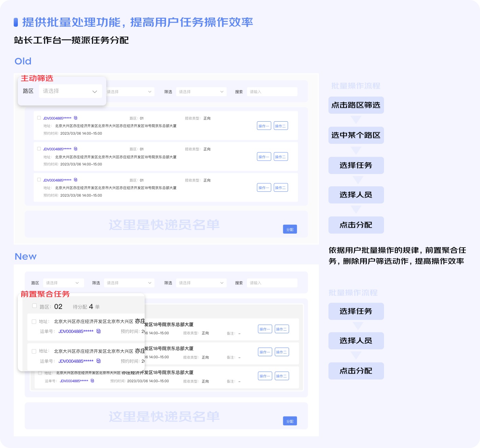Copy the waybill number in the top Old card
The image size is (480, 448).
(x=75, y=118)
